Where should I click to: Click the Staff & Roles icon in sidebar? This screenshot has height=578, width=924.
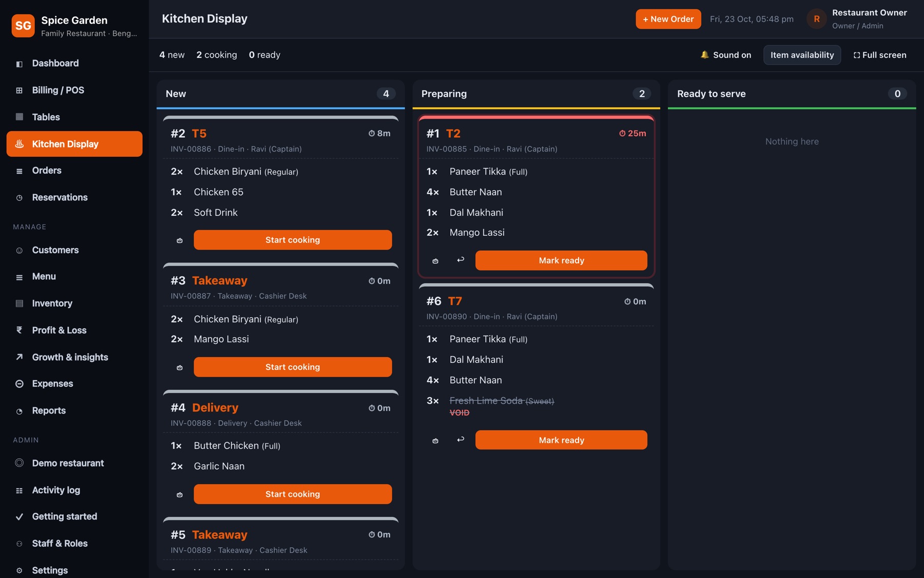pos(20,544)
